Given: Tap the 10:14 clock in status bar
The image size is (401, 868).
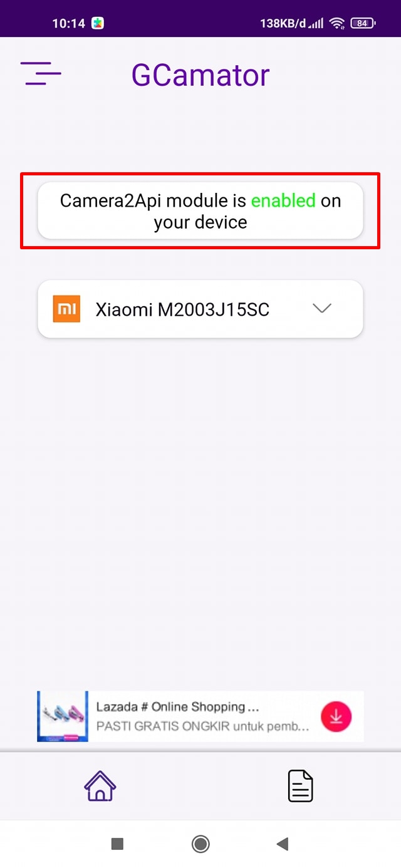Looking at the screenshot, I should 68,23.
